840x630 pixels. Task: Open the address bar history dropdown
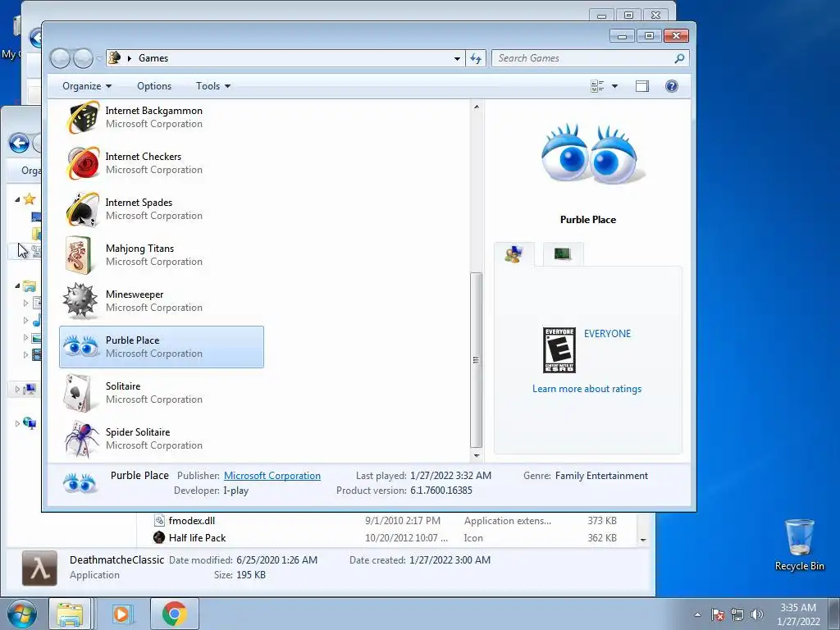457,58
